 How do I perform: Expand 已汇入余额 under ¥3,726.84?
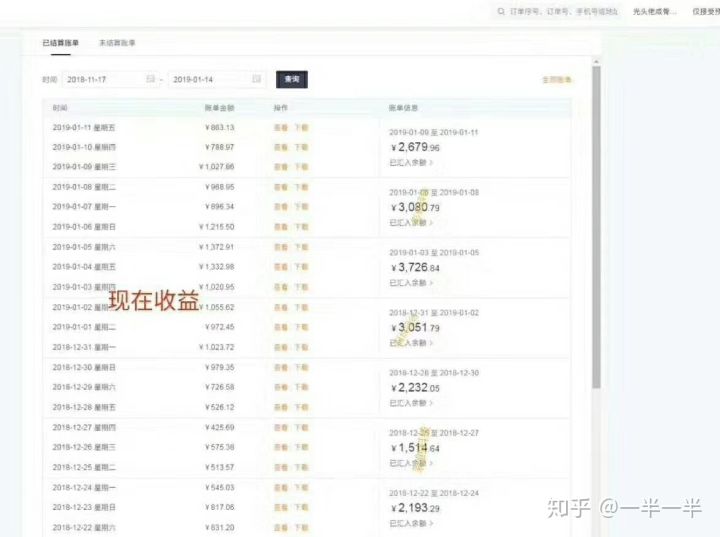coord(411,283)
